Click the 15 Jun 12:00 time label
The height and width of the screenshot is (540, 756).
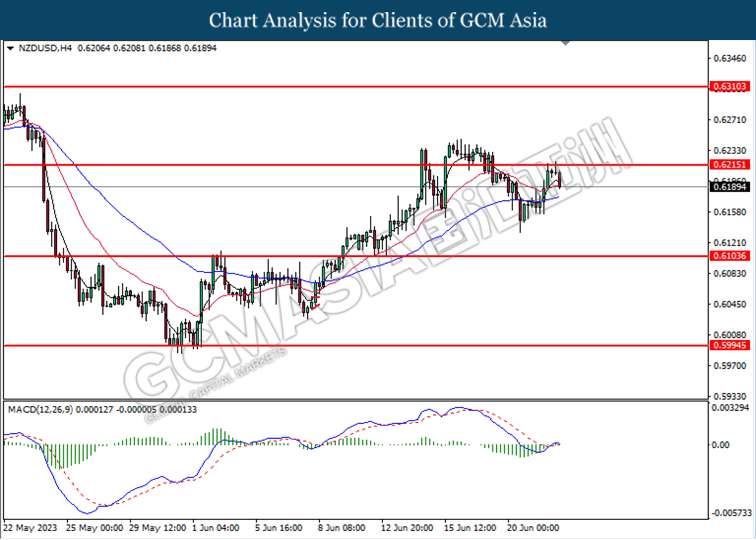point(470,528)
